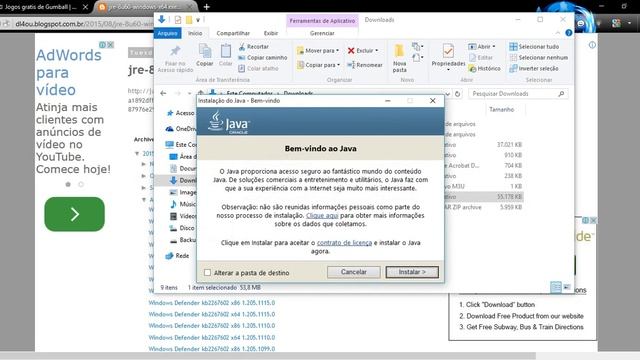640x360 pixels.
Task: Open the Copiar para dropdown
Action: (x=318, y=65)
